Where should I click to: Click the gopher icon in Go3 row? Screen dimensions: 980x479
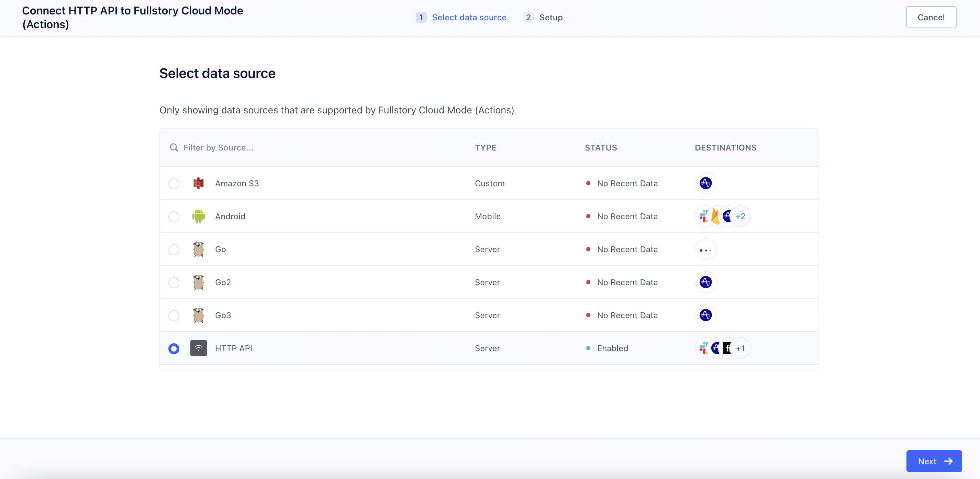(199, 315)
